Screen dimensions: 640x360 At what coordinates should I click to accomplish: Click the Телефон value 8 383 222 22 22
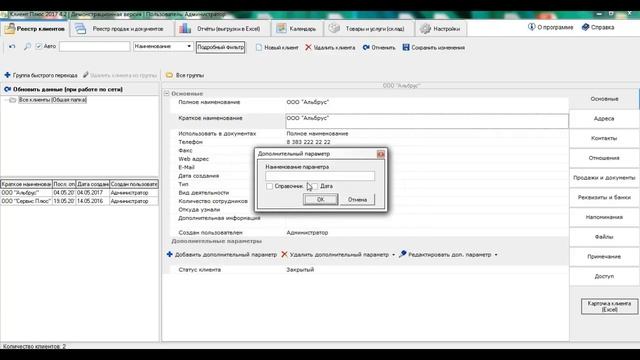pyautogui.click(x=308, y=142)
